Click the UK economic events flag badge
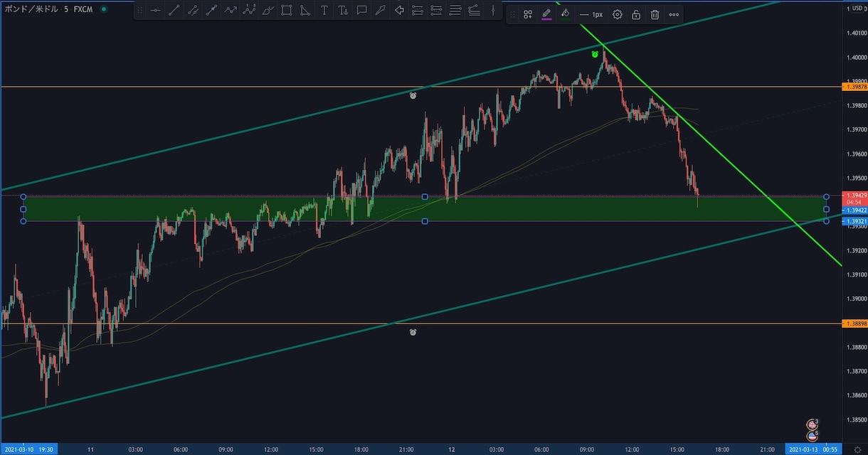 pos(812,424)
